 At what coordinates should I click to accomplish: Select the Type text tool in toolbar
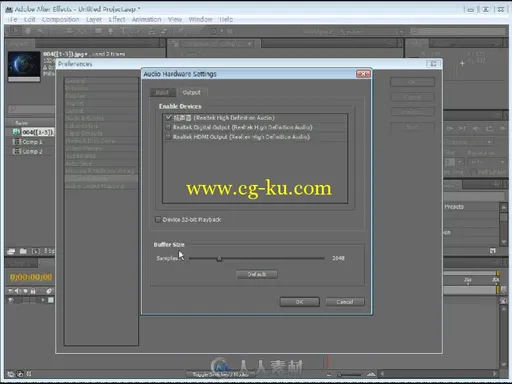point(123,31)
